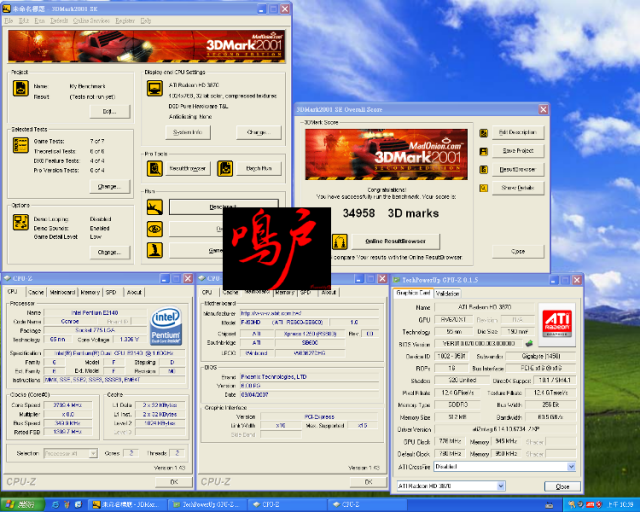Open the SPD tab in the Processor CPU-Z window

[111, 292]
